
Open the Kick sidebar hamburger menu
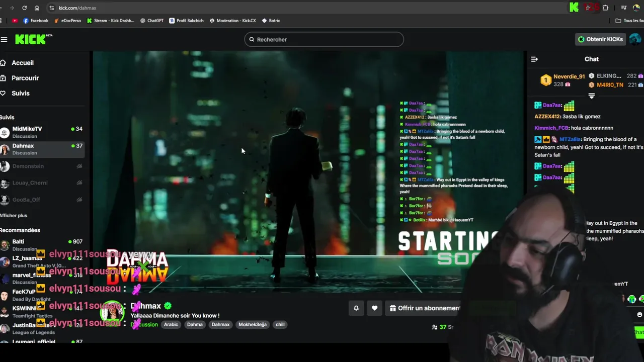tap(4, 39)
